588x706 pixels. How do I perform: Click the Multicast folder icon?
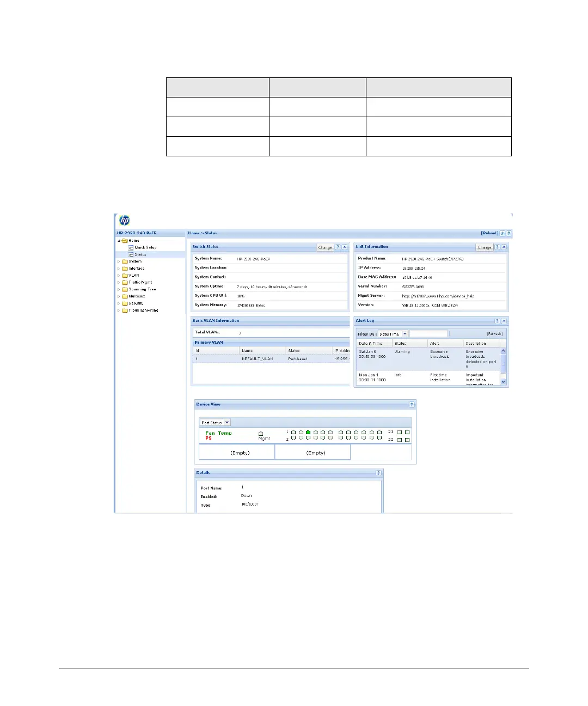125,296
